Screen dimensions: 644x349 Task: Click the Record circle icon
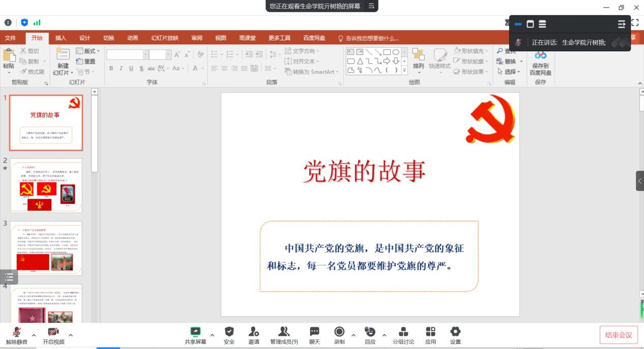tap(339, 331)
